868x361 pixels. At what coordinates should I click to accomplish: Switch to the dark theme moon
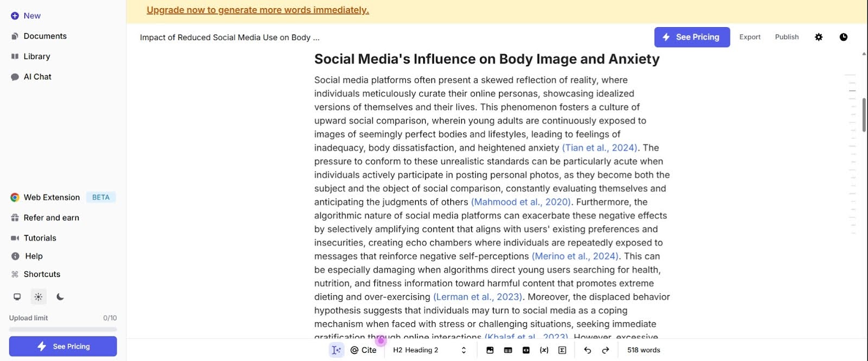[60, 297]
